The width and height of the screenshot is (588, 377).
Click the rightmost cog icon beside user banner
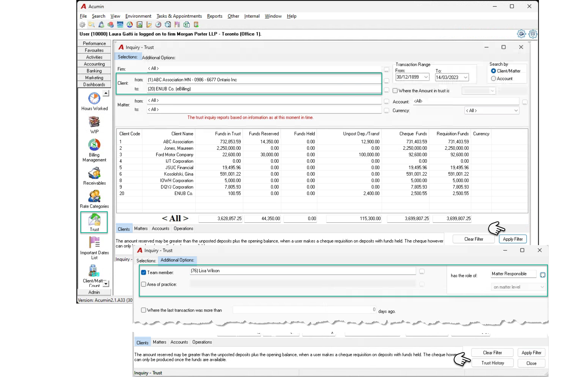pyautogui.click(x=533, y=34)
